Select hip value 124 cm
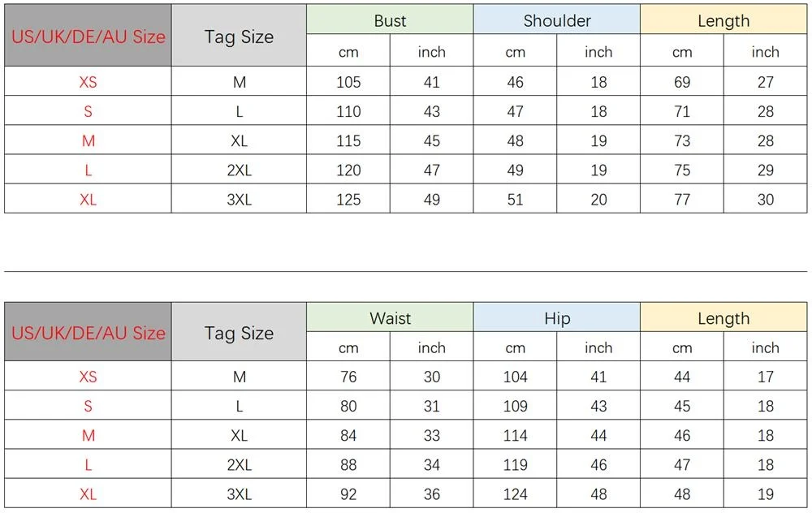The width and height of the screenshot is (812, 513). coord(515,494)
